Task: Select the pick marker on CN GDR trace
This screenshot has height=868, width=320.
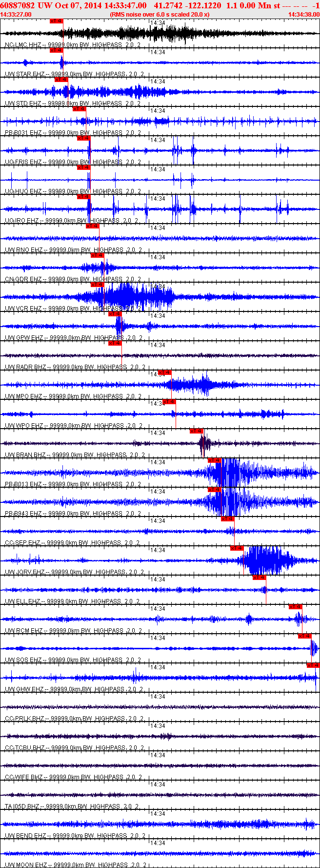Action: point(98,255)
